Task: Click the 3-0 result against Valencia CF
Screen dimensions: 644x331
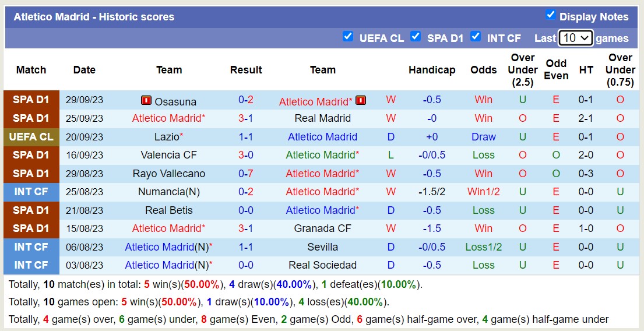Action: pos(245,155)
